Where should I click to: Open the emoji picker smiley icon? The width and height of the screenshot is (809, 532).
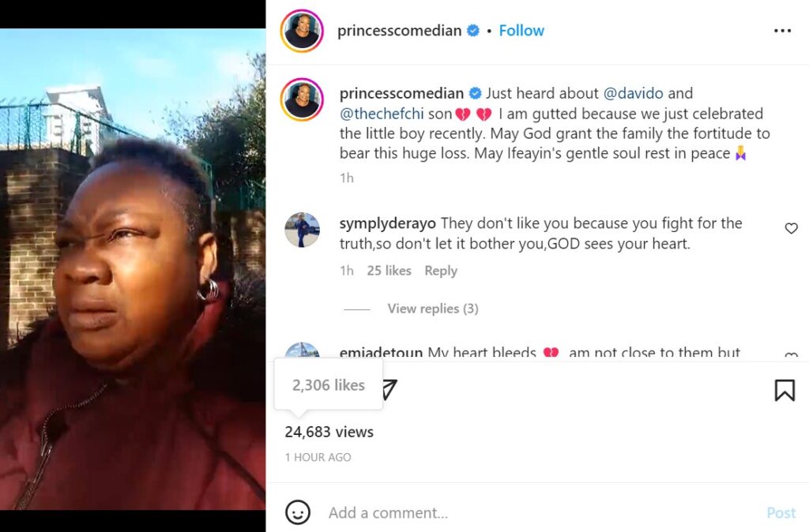(x=297, y=512)
